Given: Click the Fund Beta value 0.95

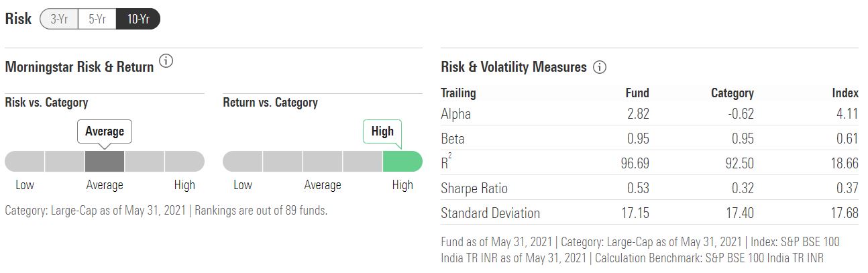Looking at the screenshot, I should [638, 139].
